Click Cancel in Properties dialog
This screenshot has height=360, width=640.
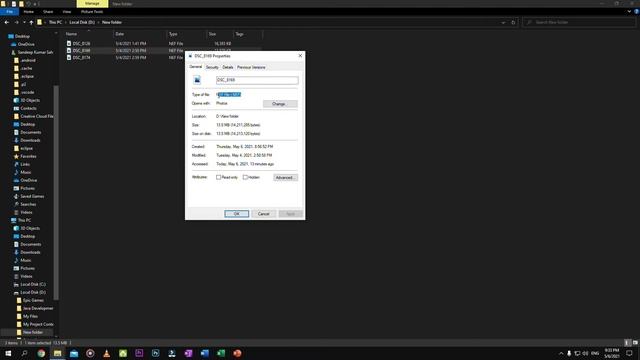[x=264, y=214]
